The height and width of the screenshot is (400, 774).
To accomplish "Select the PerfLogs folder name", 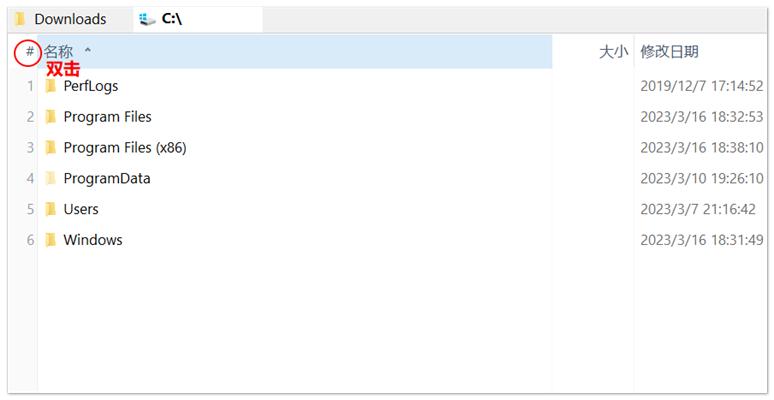I will pyautogui.click(x=90, y=86).
